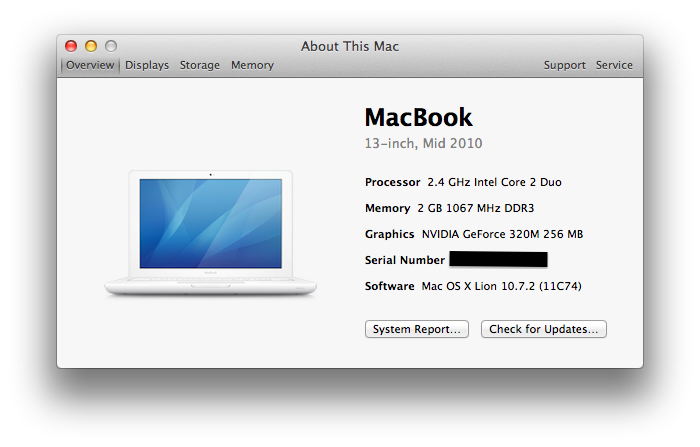Click the 2 GB 1067 MHz DDR3 value
The height and width of the screenshot is (447, 700).
[x=475, y=208]
